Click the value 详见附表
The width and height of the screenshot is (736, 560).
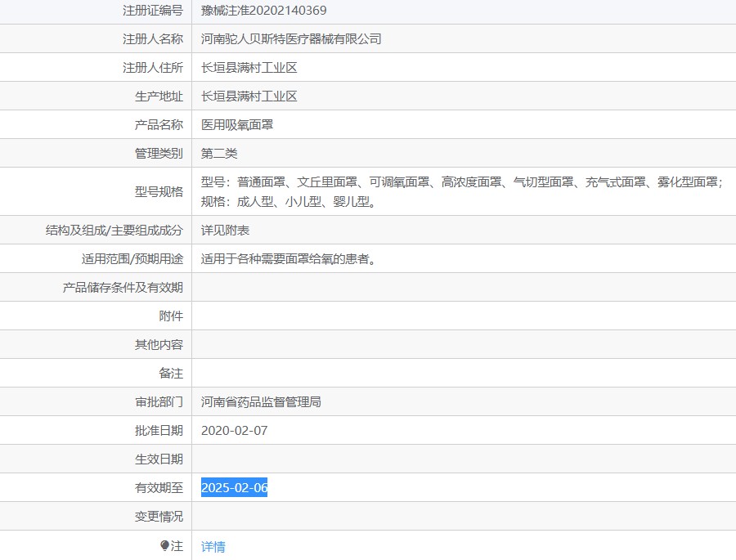coord(226,230)
